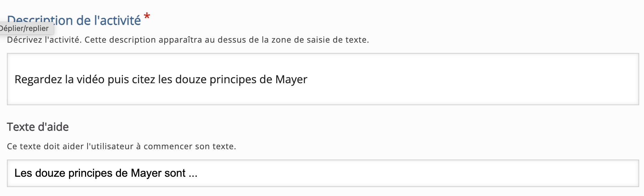
Task: Place cursor after "Mayer" in description box
Action: tap(308, 79)
